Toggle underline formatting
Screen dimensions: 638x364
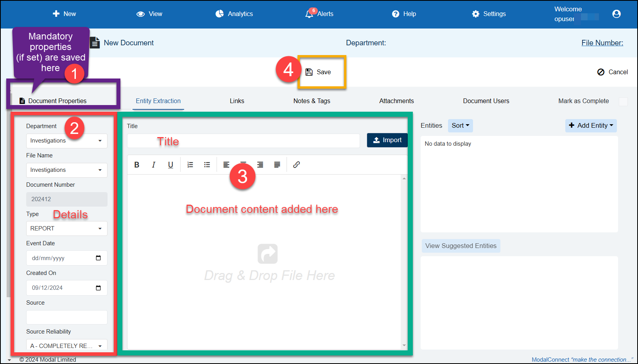point(170,165)
